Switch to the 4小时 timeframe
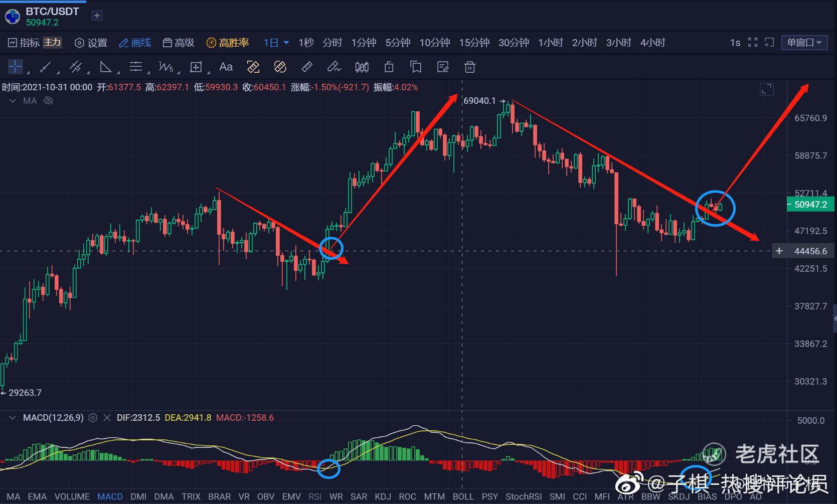The image size is (837, 504). [x=653, y=43]
